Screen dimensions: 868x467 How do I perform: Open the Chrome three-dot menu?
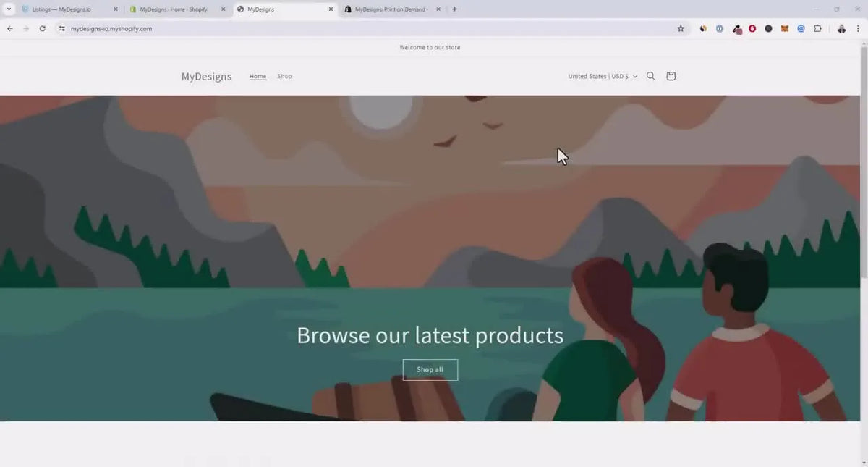[858, 28]
